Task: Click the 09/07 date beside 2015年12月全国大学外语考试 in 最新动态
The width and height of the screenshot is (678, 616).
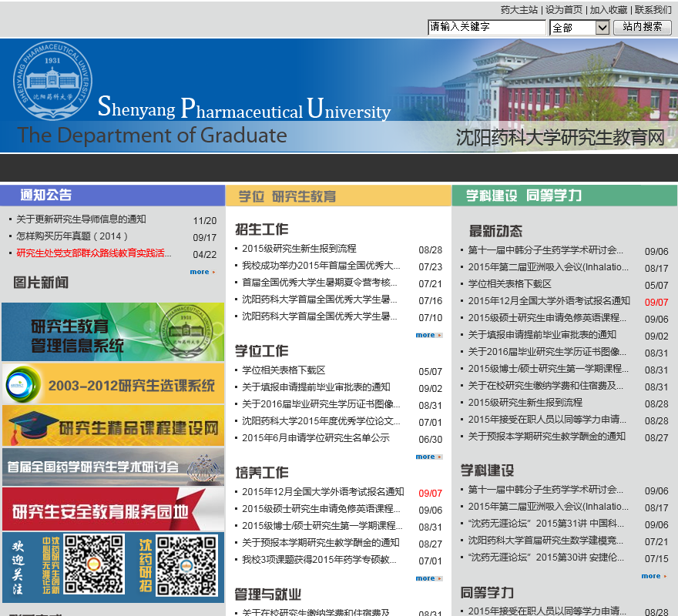Action: point(656,302)
